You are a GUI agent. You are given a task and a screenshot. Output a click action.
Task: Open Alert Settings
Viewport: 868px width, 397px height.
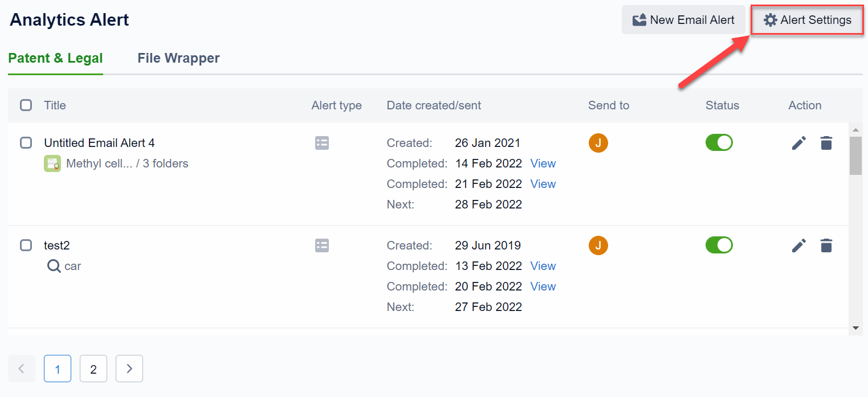point(806,20)
